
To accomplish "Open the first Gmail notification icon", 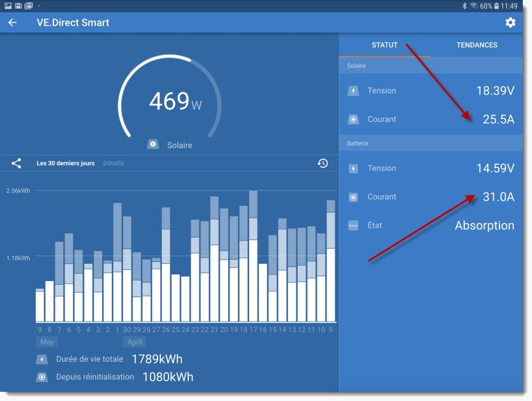I will pyautogui.click(x=18, y=6).
